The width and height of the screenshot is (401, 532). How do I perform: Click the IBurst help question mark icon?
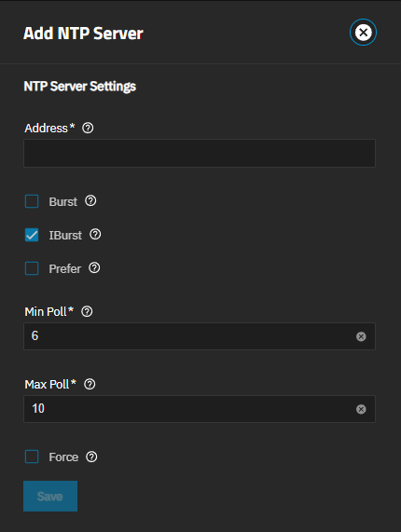click(x=95, y=235)
